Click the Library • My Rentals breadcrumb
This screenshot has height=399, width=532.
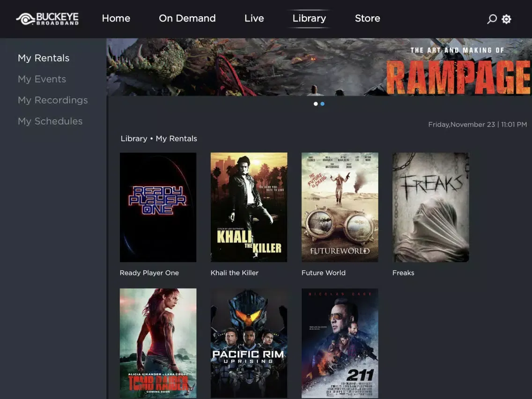point(159,139)
